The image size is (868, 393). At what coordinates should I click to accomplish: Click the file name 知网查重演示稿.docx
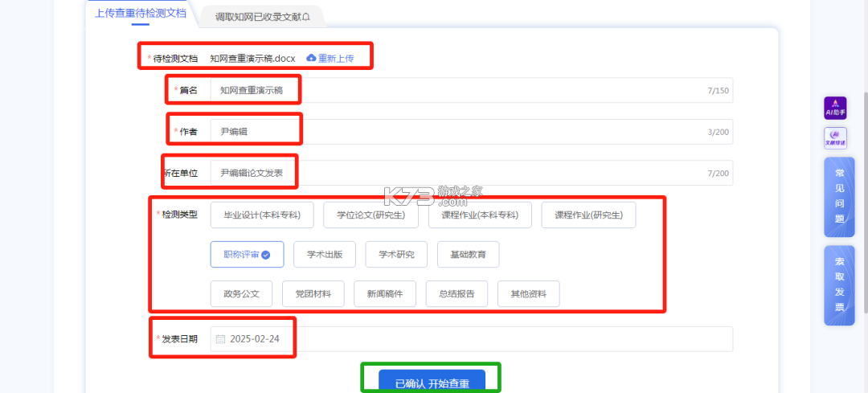point(252,58)
